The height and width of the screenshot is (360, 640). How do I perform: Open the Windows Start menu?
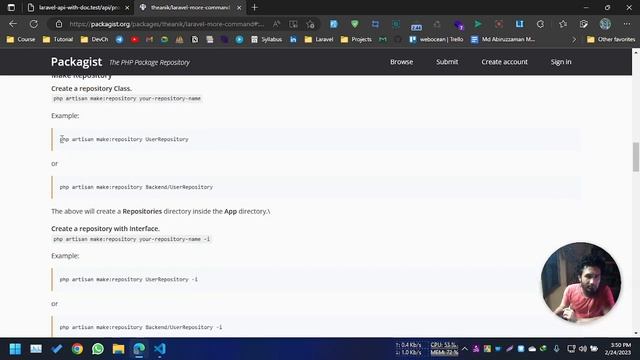coord(15,349)
